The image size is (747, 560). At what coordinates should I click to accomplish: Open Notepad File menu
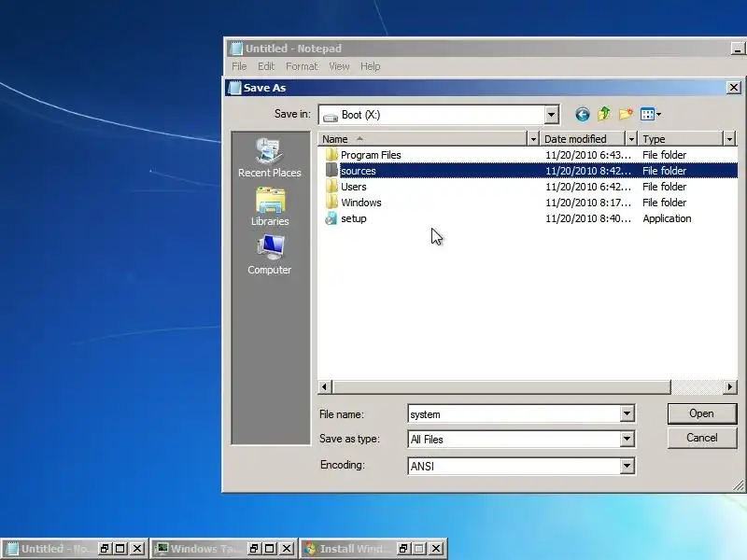[x=239, y=66]
